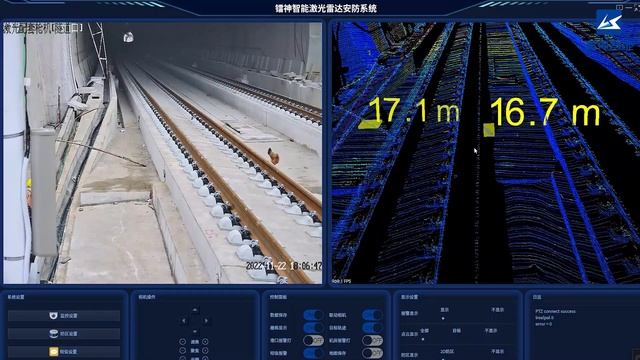Screen dimensions: 640x360
Task: Select 不显示 for zone display
Action: click(497, 351)
